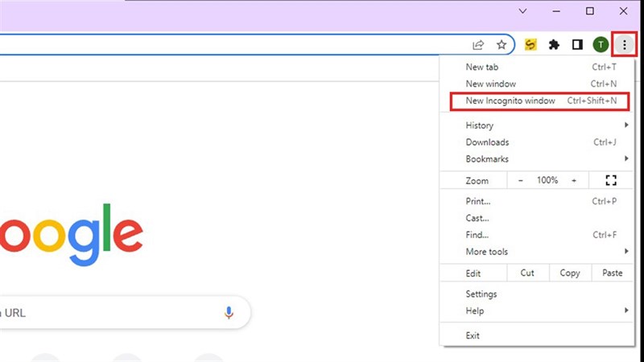
Task: Open the yellow S extension icon
Action: click(530, 44)
